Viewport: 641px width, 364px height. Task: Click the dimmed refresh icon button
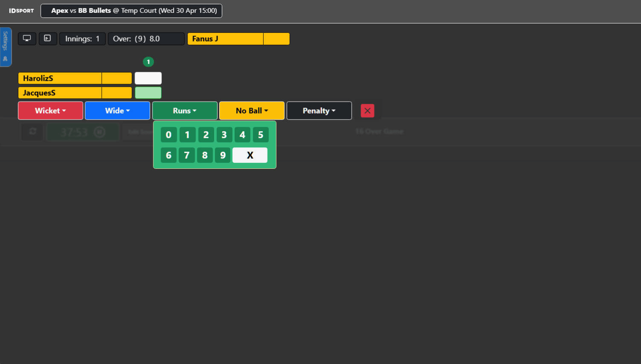coord(32,132)
